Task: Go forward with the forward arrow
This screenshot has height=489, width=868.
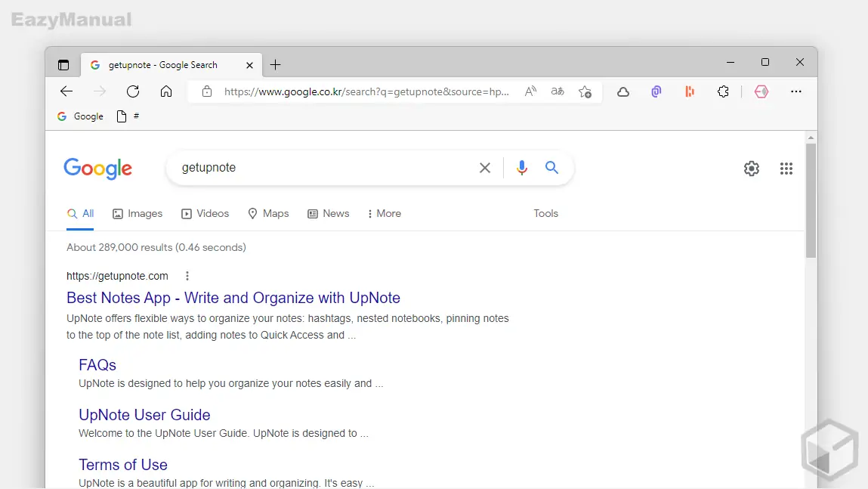Action: [x=100, y=91]
